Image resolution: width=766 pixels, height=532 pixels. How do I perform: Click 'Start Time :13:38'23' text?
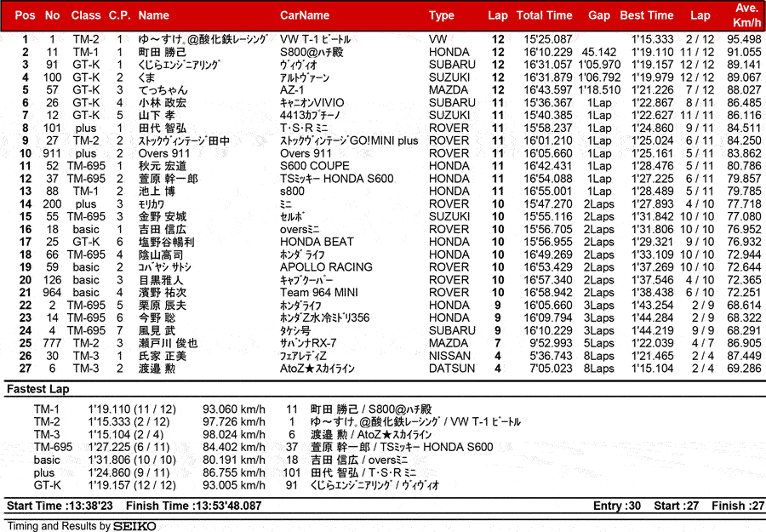click(60, 506)
